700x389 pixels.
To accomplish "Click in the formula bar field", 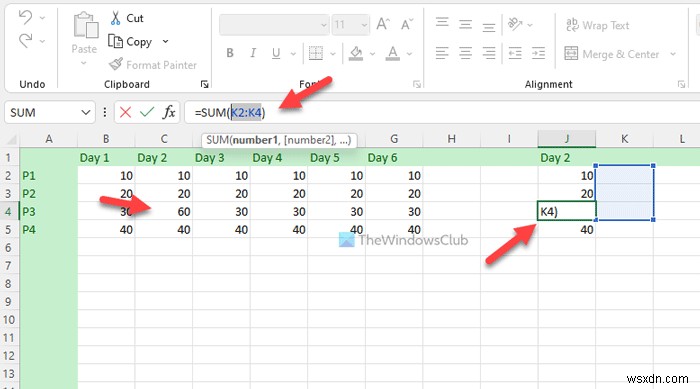I will pos(442,113).
